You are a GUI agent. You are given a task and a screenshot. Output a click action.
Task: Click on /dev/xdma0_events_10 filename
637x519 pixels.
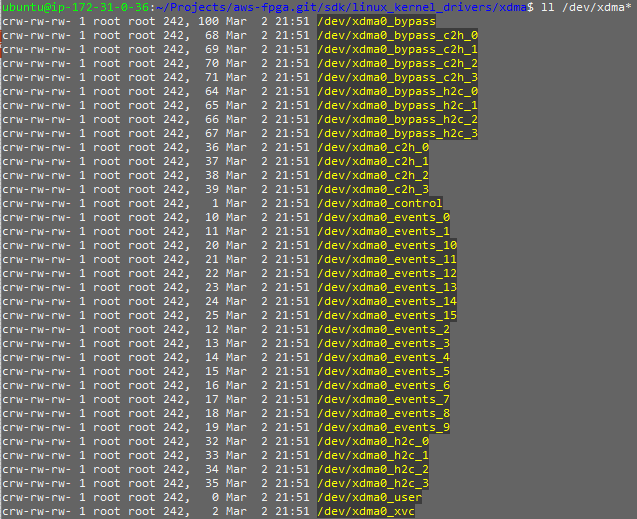tap(387, 246)
